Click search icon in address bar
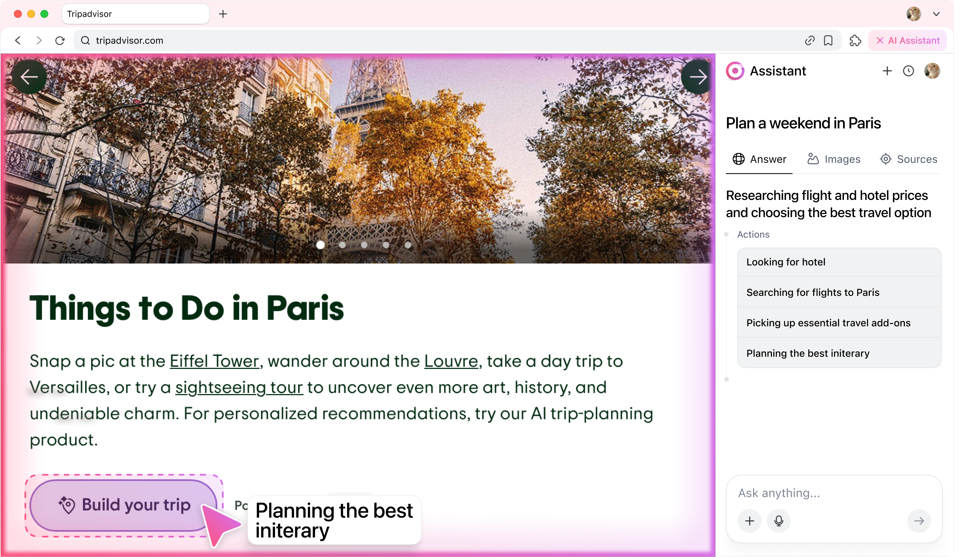The width and height of the screenshot is (980, 557). coord(85,40)
